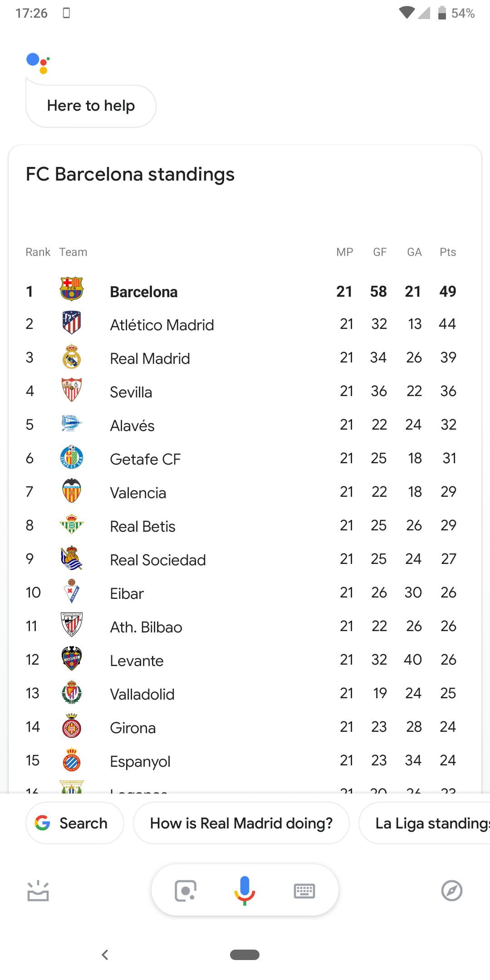Tap the FC Barcelona standings heading
Image resolution: width=490 pixels, height=980 pixels.
tap(130, 174)
